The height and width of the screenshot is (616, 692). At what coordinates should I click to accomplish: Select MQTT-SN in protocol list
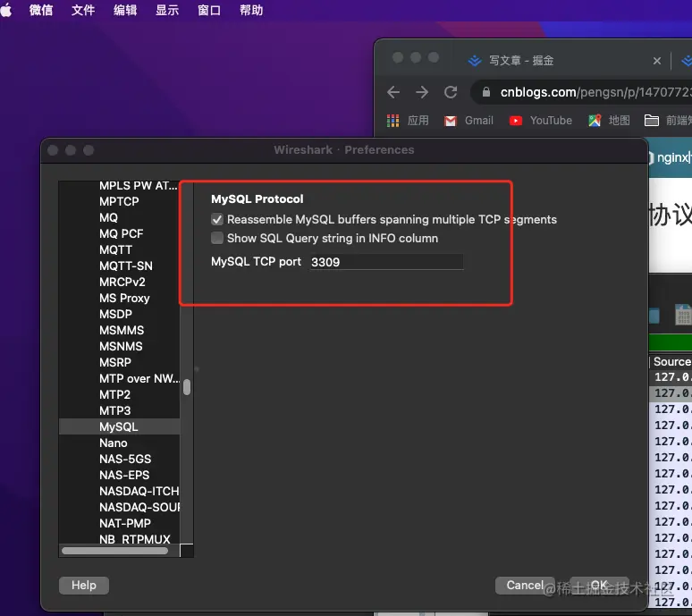[x=119, y=266]
